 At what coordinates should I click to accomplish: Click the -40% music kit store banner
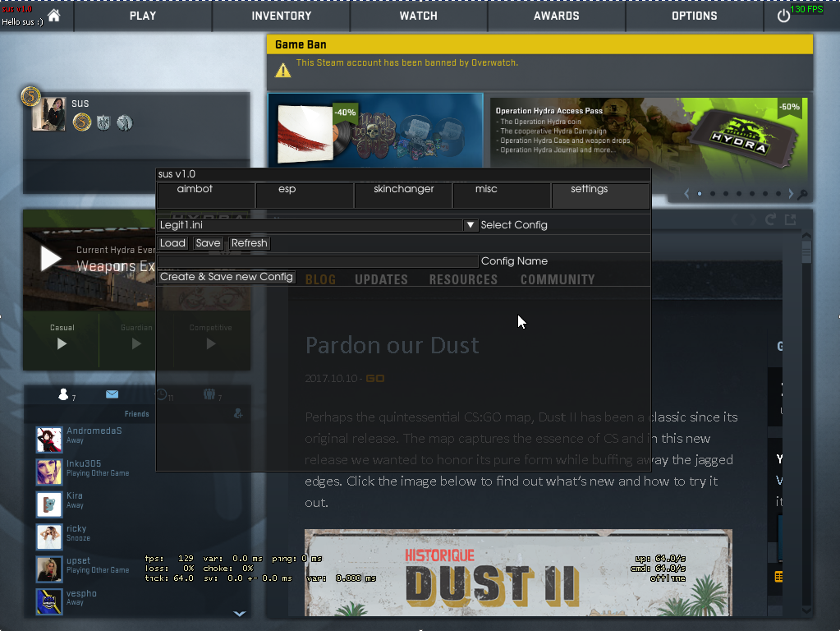click(x=375, y=131)
